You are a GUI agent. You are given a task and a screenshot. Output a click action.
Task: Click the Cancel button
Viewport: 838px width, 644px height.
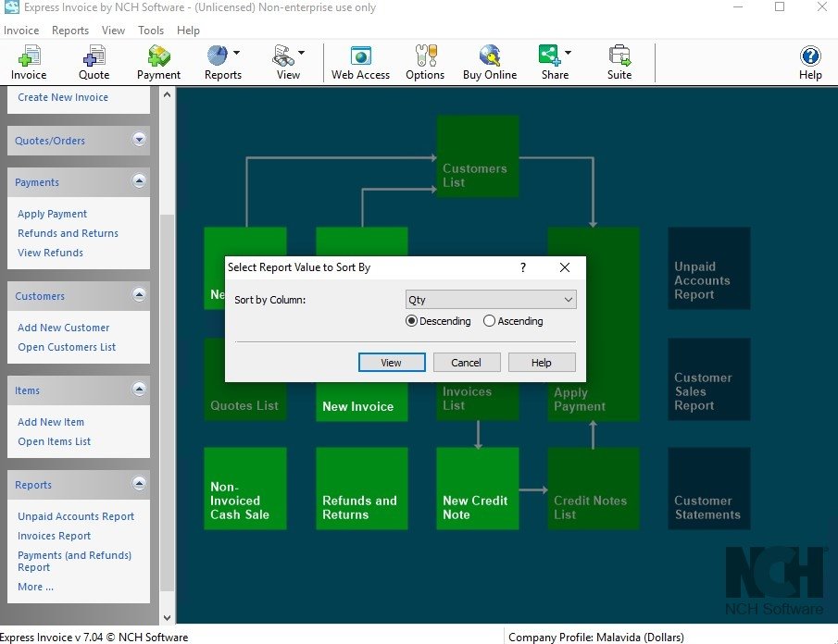coord(467,363)
